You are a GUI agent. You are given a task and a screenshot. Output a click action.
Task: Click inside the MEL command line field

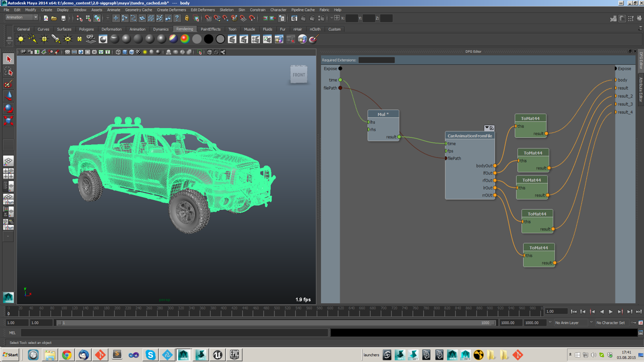pos(151,332)
